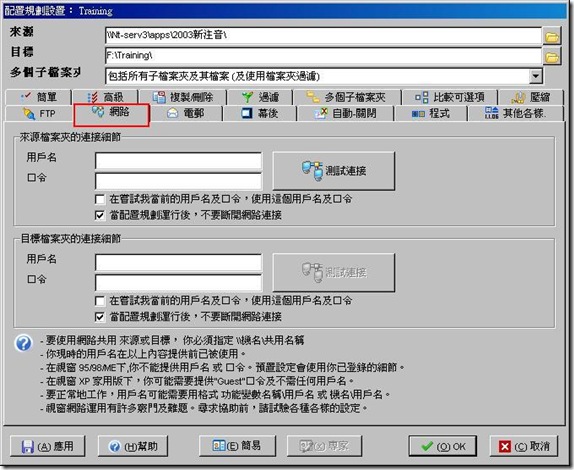This screenshot has height=470, width=574.
Task: Open the 複製/刪除 tab
Action: pyautogui.click(x=182, y=97)
